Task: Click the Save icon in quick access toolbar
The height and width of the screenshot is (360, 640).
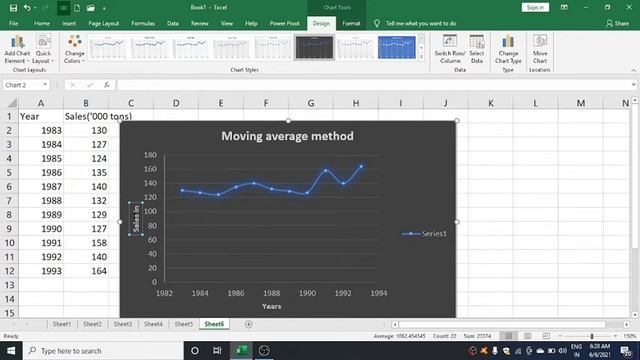Action: pos(13,8)
